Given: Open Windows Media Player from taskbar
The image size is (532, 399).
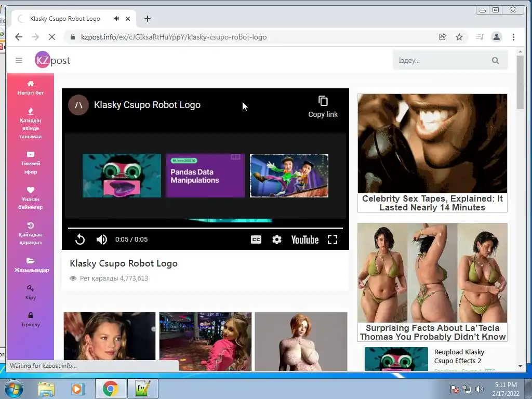Looking at the screenshot, I should point(77,389).
